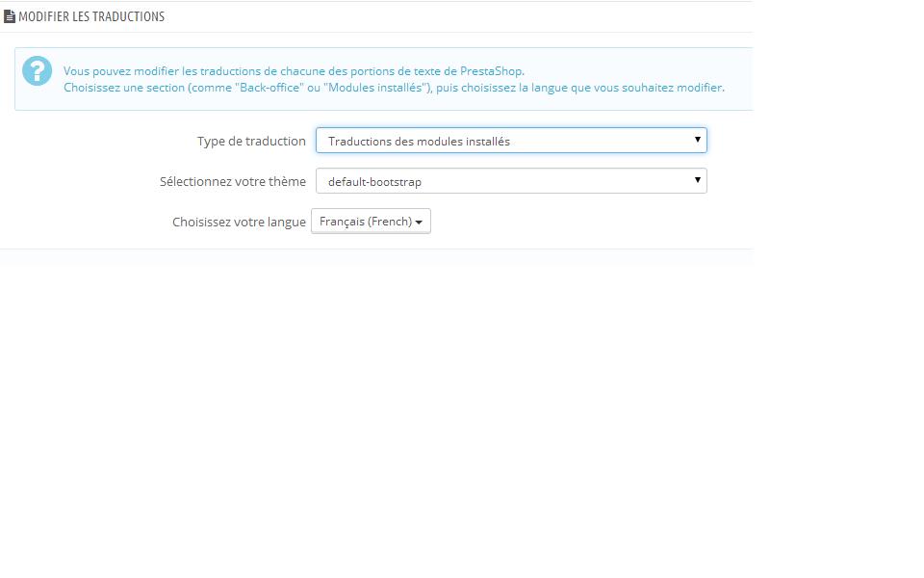
Task: Open the Français (French) language dropdown
Action: click(371, 222)
